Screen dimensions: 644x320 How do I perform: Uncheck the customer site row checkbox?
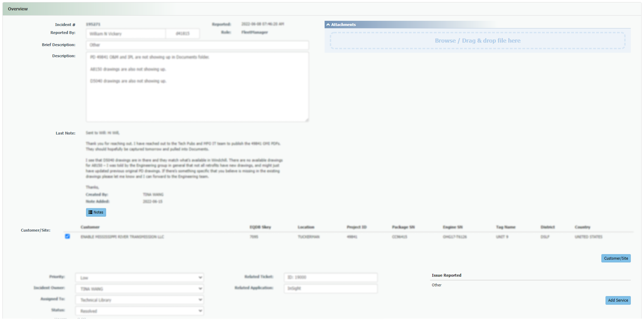tap(67, 236)
